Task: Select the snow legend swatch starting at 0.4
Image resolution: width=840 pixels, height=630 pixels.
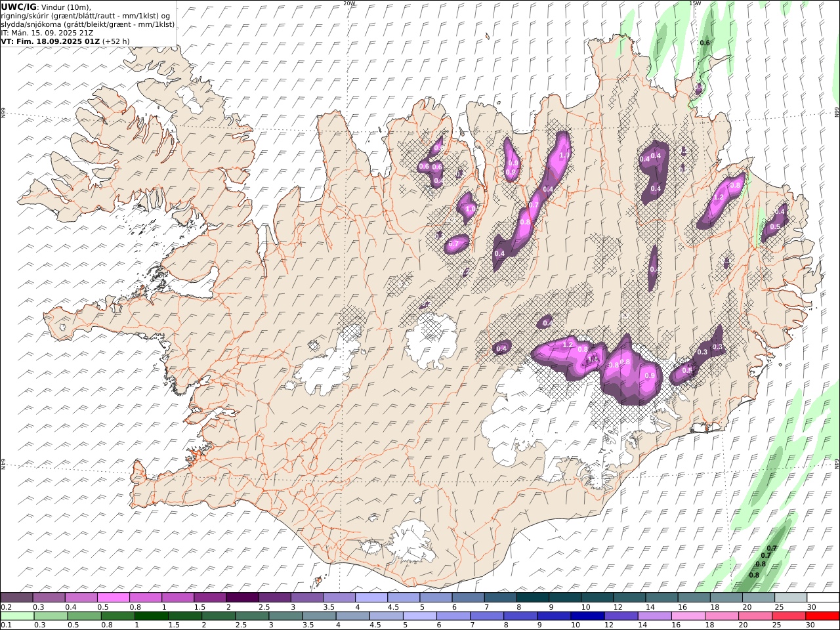Action: click(81, 598)
